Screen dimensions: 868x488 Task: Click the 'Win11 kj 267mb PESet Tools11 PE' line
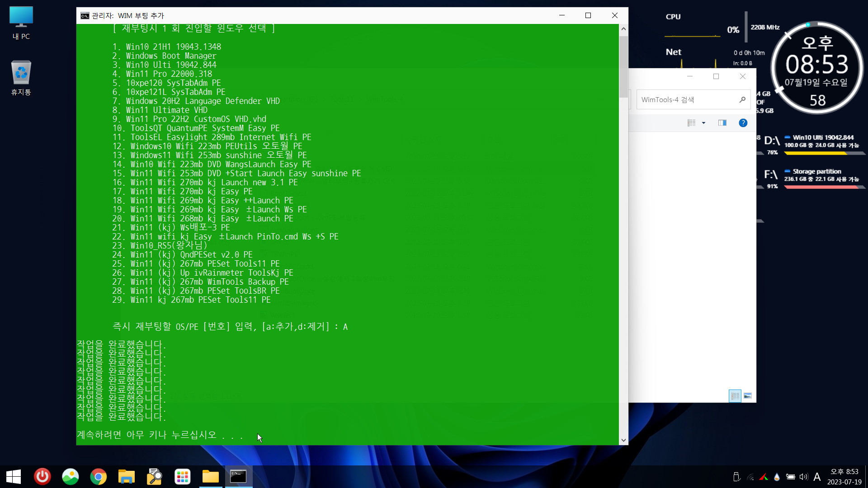point(192,300)
